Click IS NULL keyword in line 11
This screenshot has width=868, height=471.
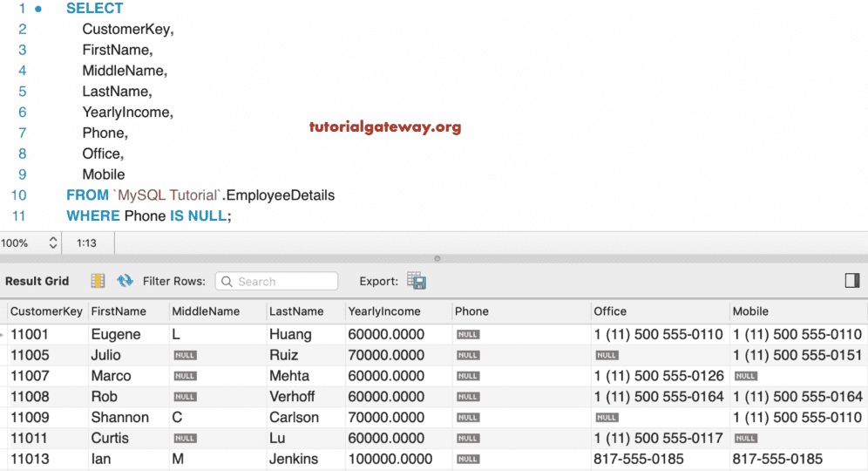[x=198, y=216]
